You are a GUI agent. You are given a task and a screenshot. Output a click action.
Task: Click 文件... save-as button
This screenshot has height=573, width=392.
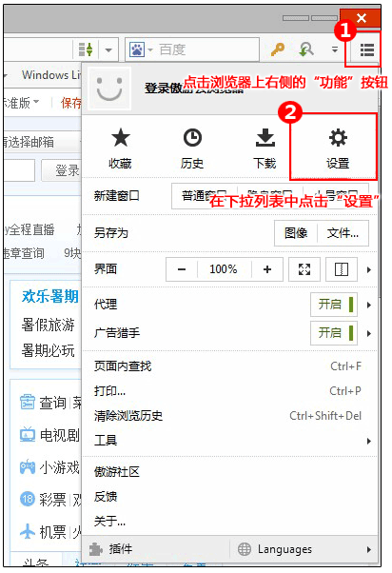coord(343,233)
